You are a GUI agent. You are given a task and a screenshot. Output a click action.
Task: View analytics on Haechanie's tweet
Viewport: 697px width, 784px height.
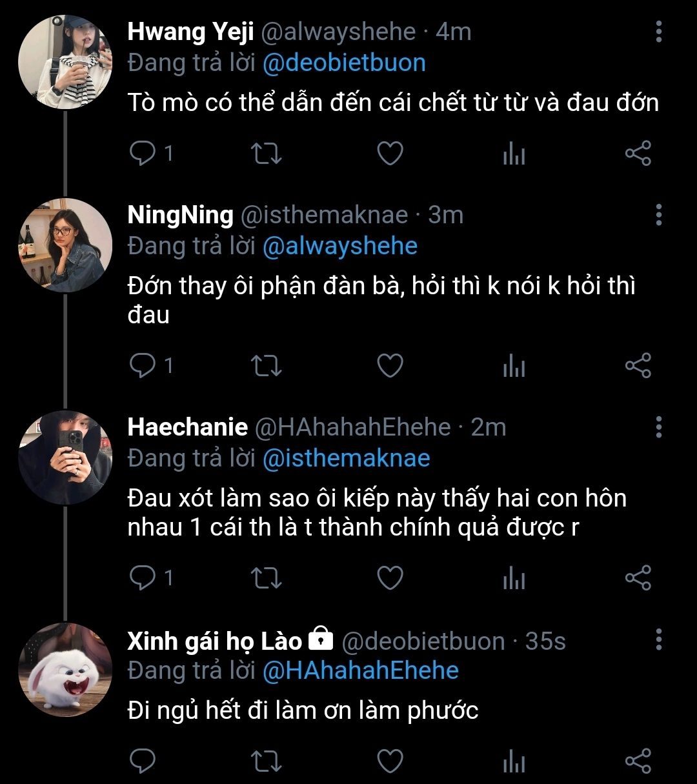tap(514, 578)
